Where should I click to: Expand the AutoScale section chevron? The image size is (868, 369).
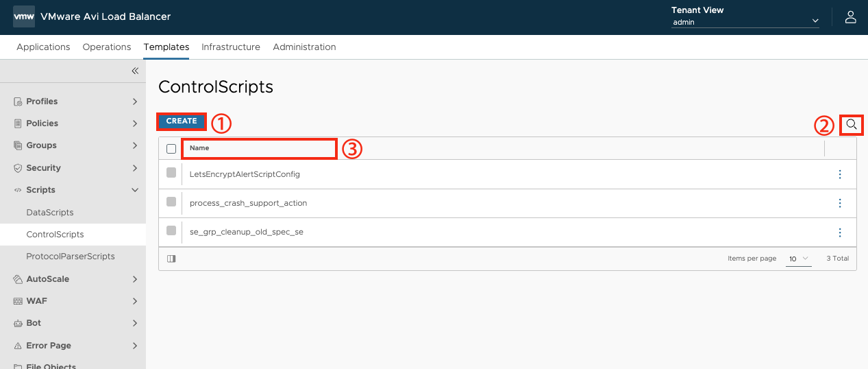(x=135, y=279)
